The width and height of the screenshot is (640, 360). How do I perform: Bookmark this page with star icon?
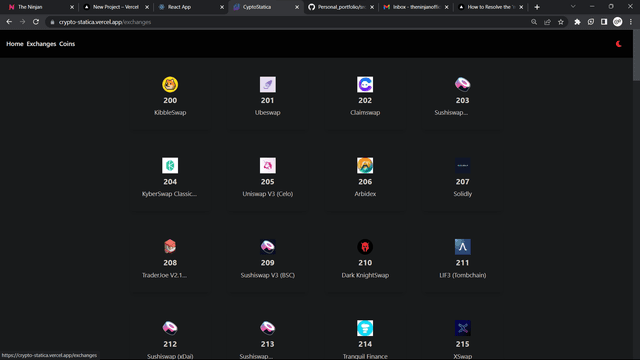pos(561,22)
